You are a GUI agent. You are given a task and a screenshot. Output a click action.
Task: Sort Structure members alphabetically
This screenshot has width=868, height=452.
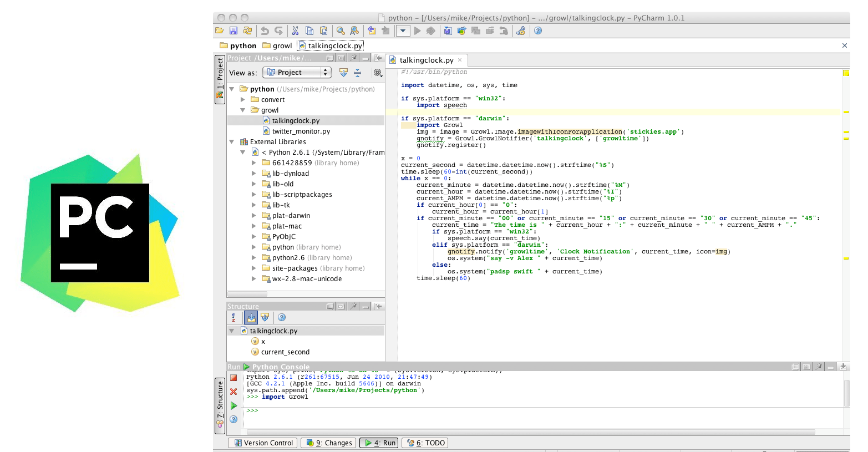coord(234,317)
